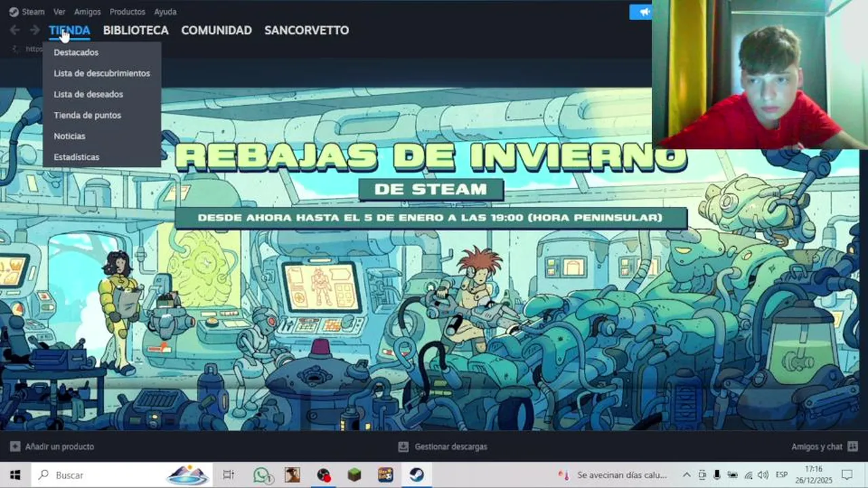Open Gestionar descargas
Screen dimensions: 868x488
click(451, 447)
